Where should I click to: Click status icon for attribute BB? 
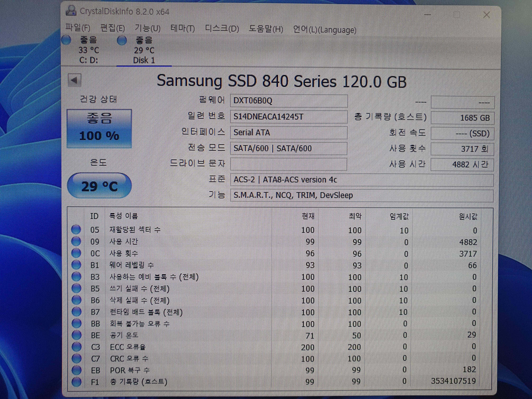click(x=77, y=324)
